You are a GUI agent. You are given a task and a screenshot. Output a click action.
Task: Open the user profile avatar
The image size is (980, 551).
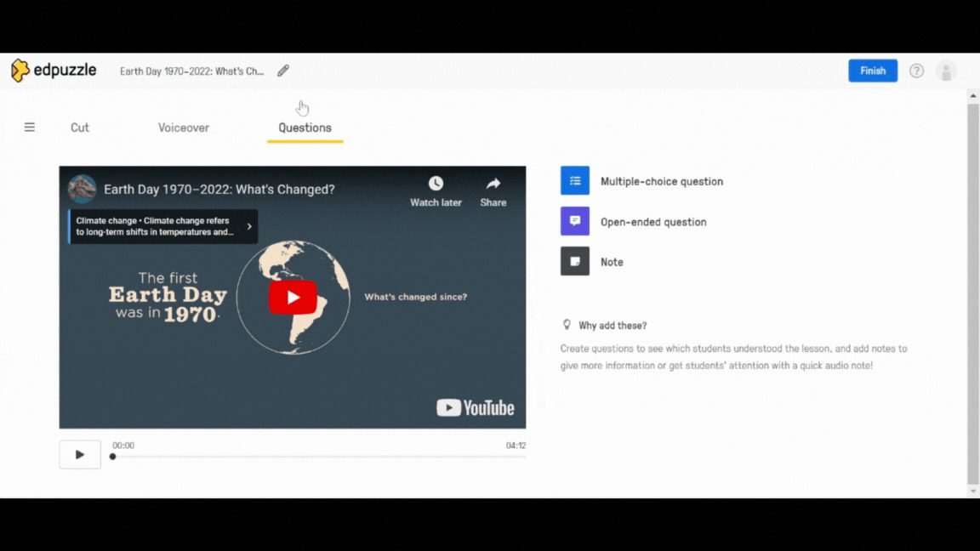946,71
